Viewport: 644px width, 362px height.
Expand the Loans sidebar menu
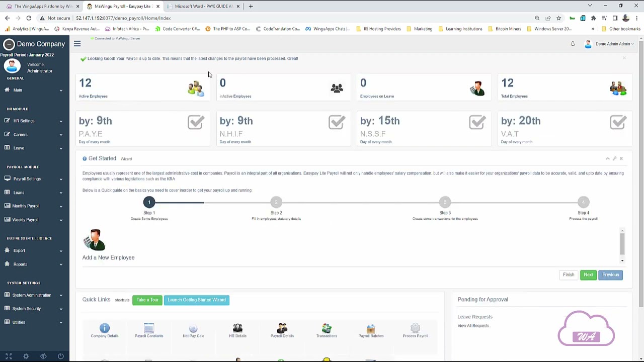tap(34, 192)
